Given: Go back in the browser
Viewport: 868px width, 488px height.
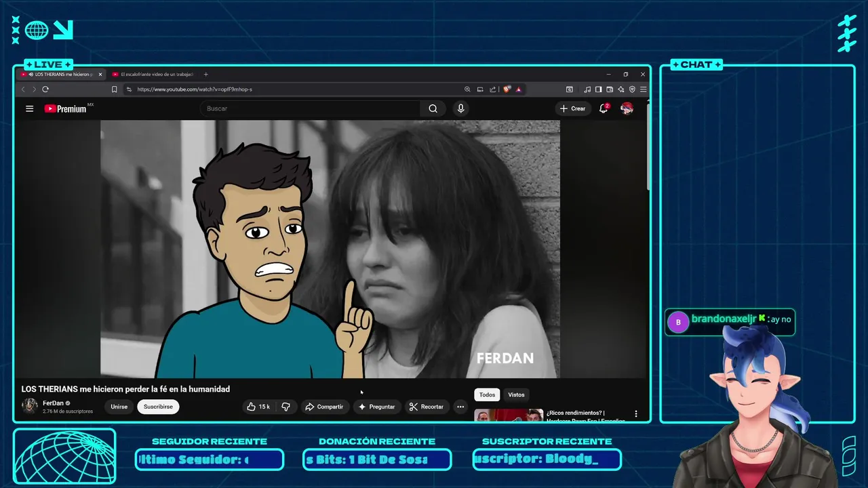Looking at the screenshot, I should click(x=22, y=89).
